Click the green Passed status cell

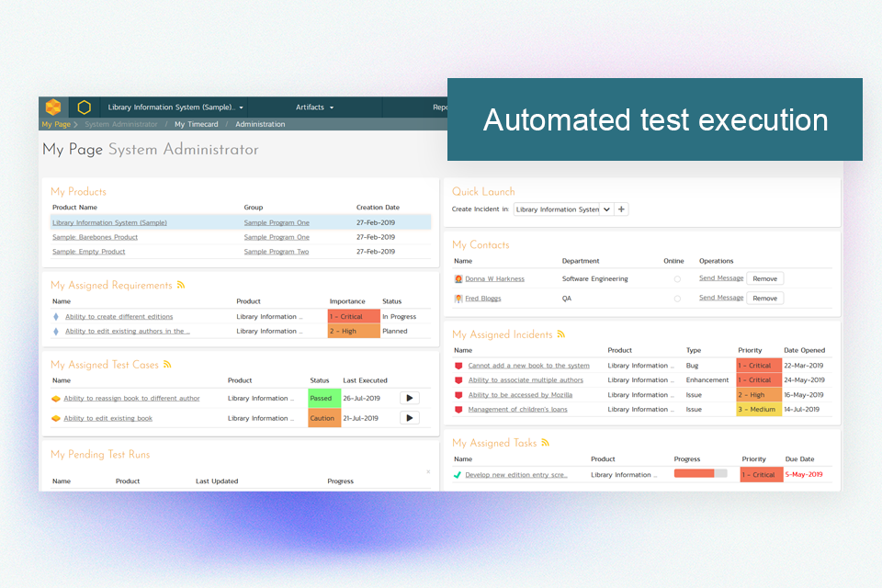point(324,399)
